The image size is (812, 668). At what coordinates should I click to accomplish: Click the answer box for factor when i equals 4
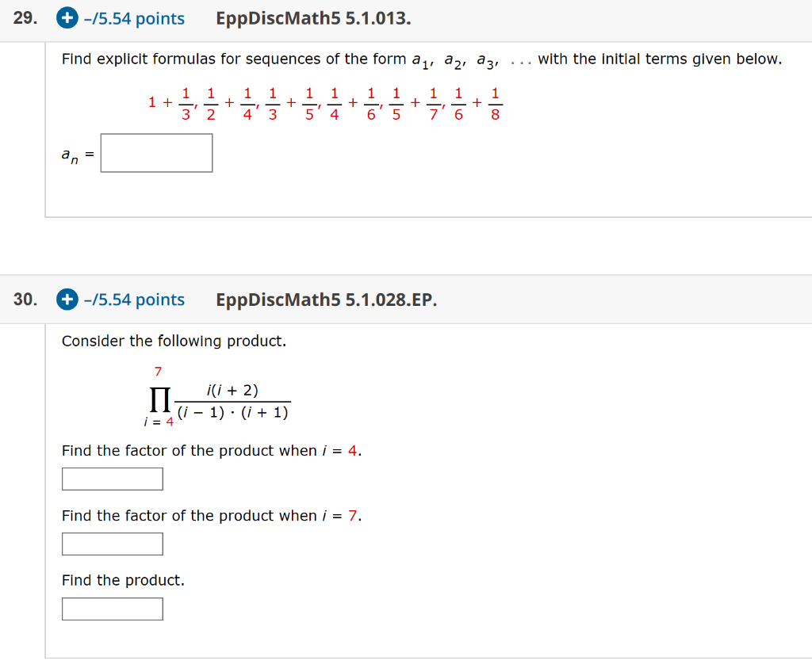[x=112, y=479]
